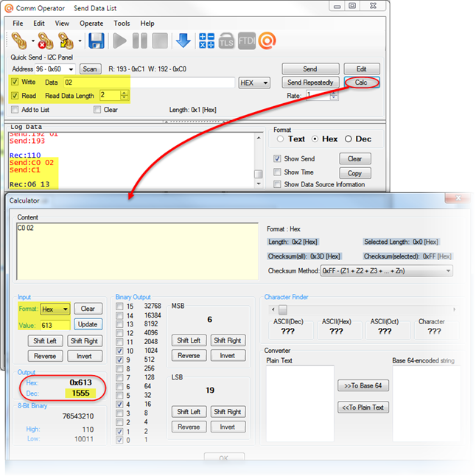Open the Checksum Method dropdown
The height and width of the screenshot is (476, 476).
387,270
